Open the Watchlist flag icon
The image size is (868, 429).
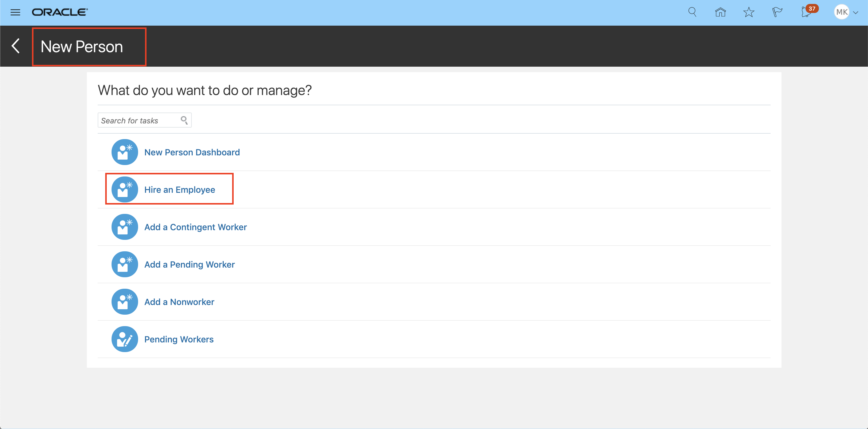tap(777, 12)
